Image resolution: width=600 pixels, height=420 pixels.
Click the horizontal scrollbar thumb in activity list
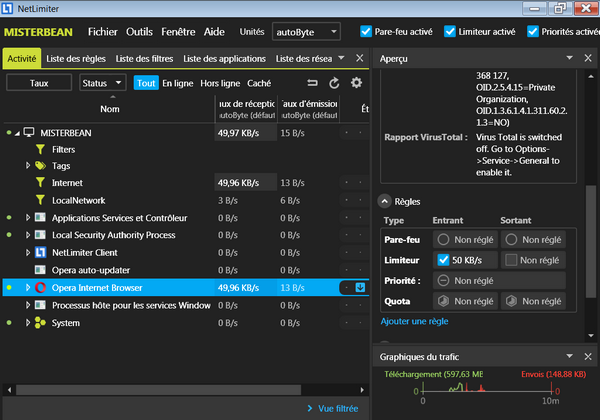[158, 390]
